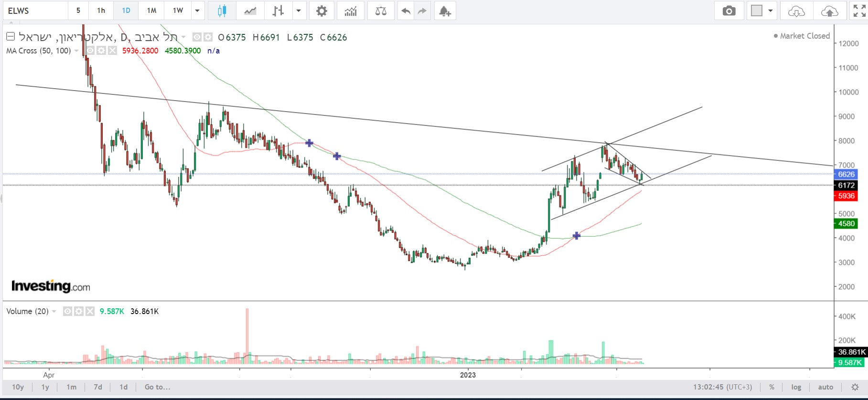Click the Market Closed status indicator
The image size is (868, 400).
(x=802, y=36)
